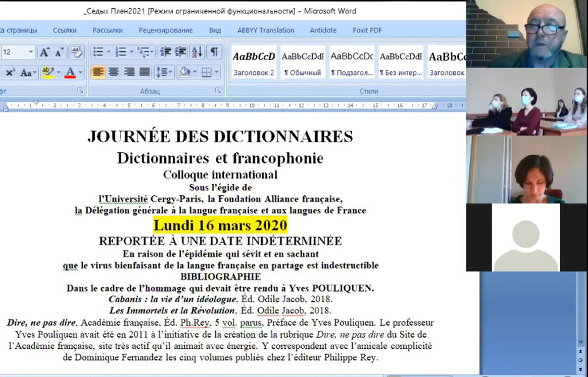Apply the yellow text highlight marker
Viewport: 588px width, 377px height.
pyautogui.click(x=47, y=72)
